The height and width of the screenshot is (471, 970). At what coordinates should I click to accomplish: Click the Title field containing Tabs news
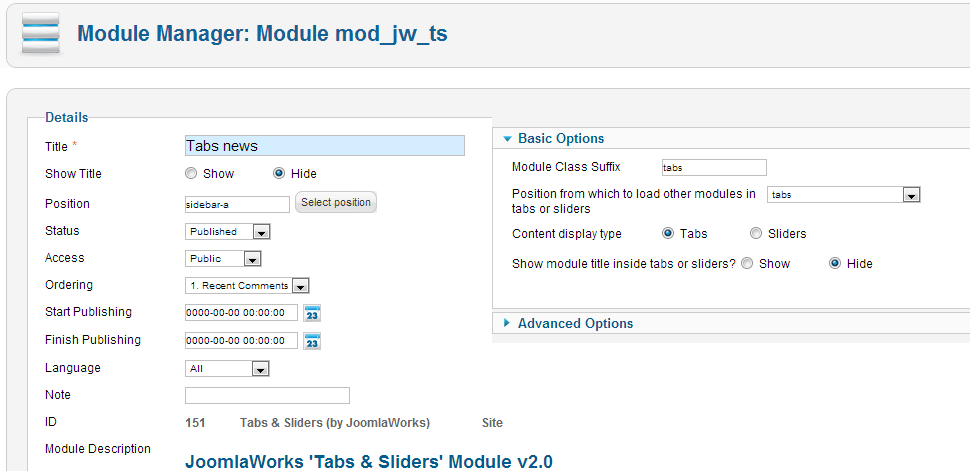325,146
